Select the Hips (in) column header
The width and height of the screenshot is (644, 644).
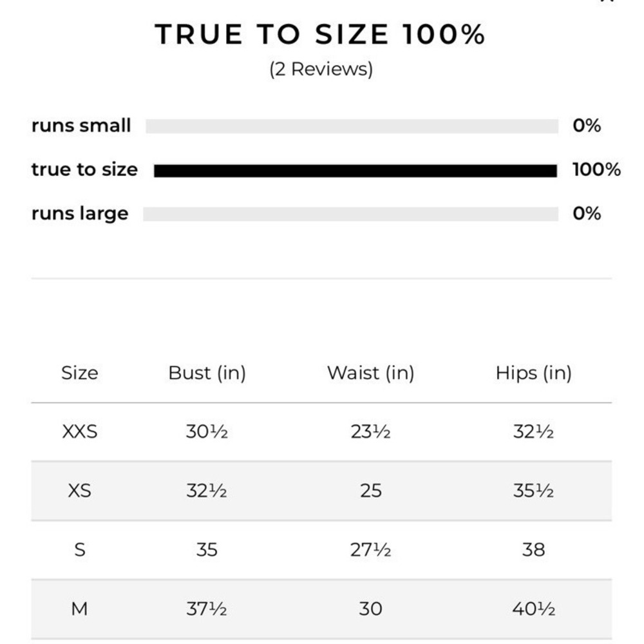tap(533, 373)
